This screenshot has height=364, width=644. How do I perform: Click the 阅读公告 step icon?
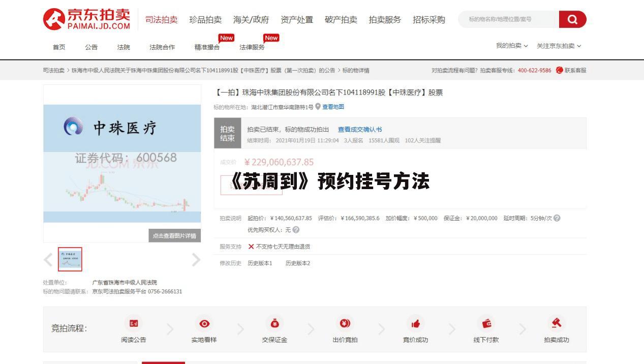(x=134, y=323)
